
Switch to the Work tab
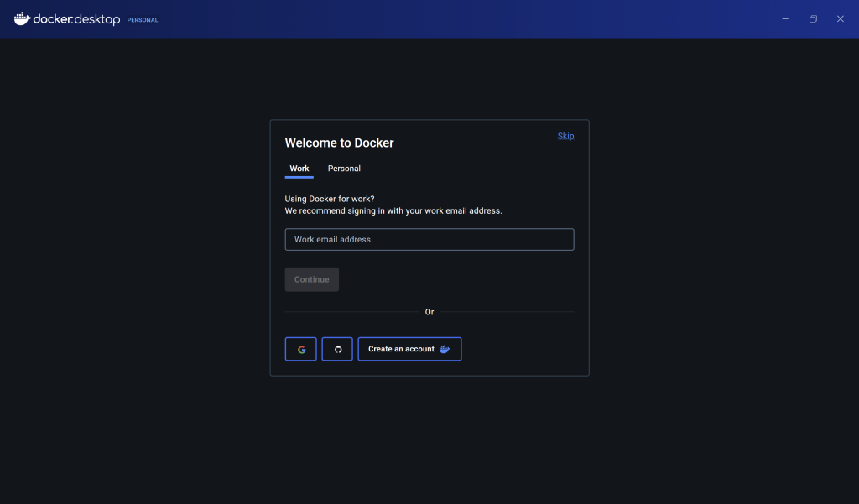coord(299,169)
